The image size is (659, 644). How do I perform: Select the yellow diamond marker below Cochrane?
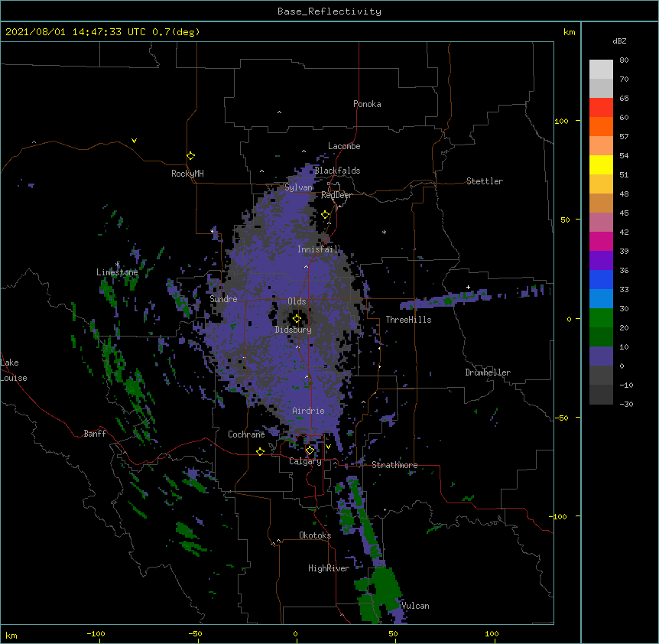(260, 451)
